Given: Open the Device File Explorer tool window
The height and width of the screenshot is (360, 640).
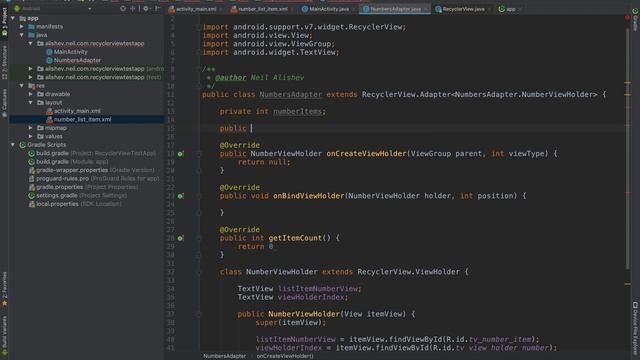Looking at the screenshot, I should pyautogui.click(x=635, y=329).
